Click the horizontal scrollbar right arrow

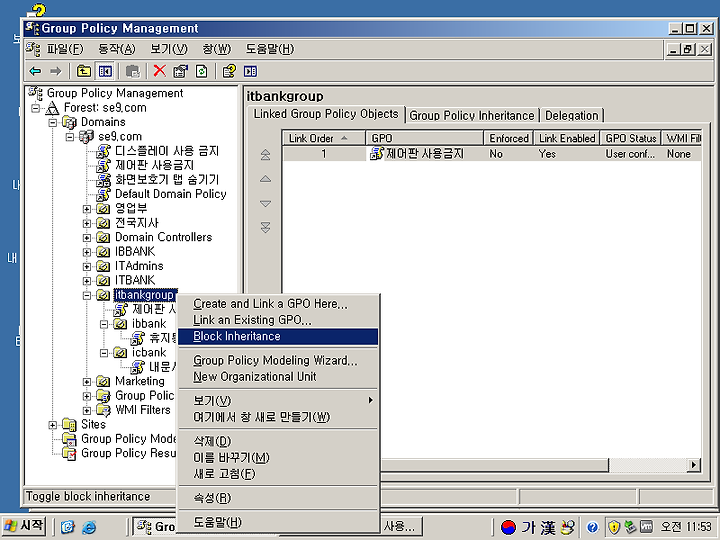click(694, 465)
